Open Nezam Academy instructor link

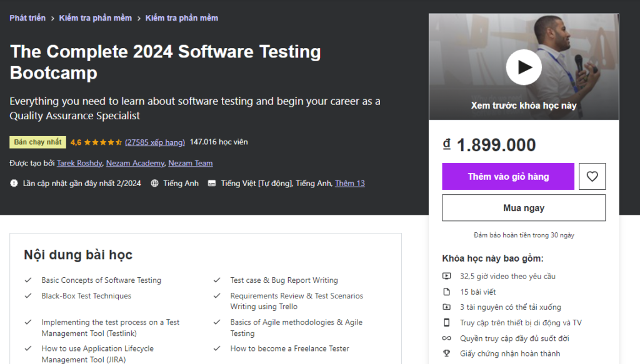point(135,164)
